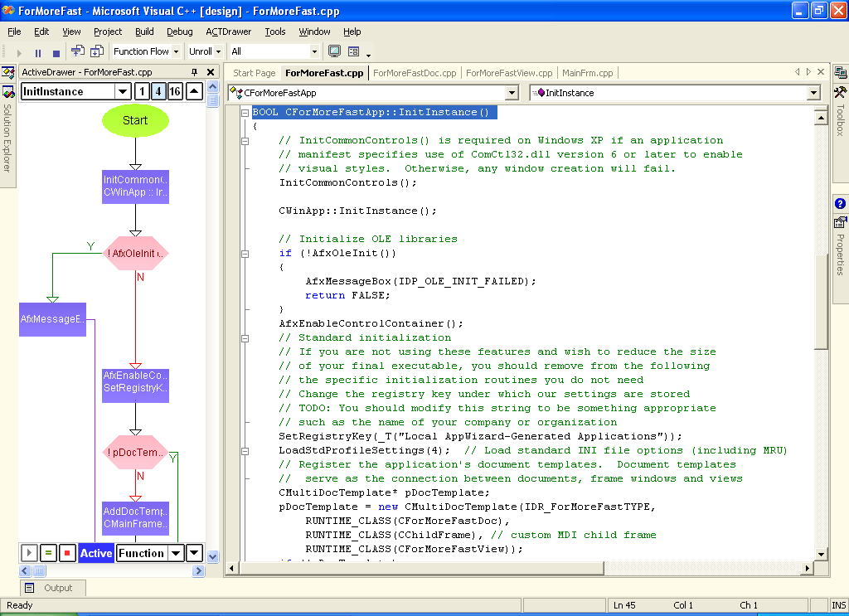Click the up triangle button next to 16
This screenshot has height=616, width=849.
(x=194, y=91)
